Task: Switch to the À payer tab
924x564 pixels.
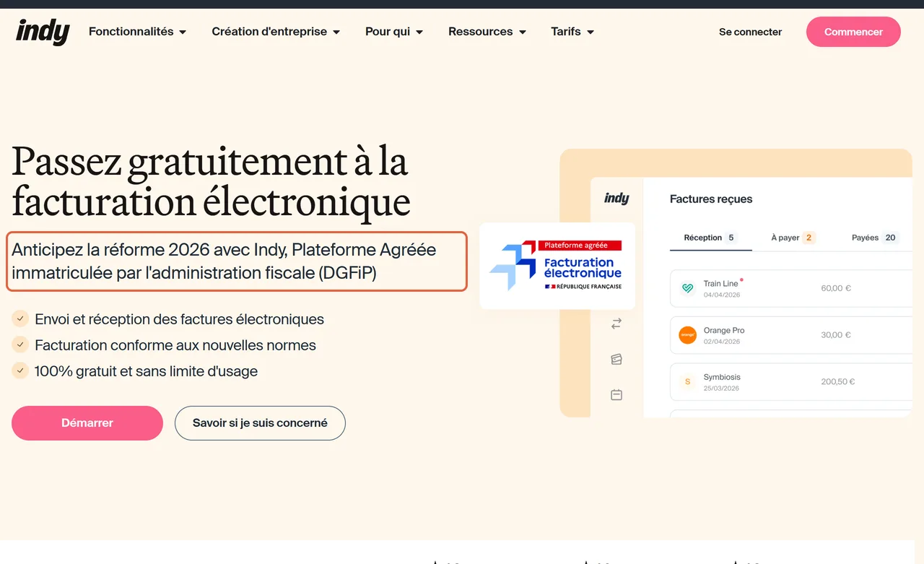Action: [x=793, y=238]
